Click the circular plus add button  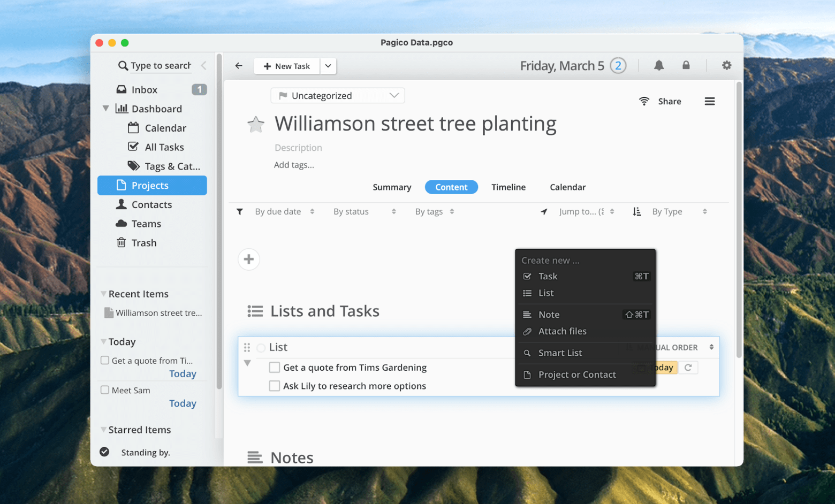pos(249,259)
